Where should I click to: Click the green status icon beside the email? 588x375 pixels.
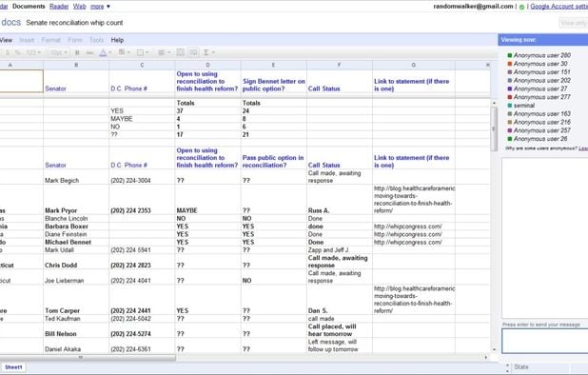(521, 7)
